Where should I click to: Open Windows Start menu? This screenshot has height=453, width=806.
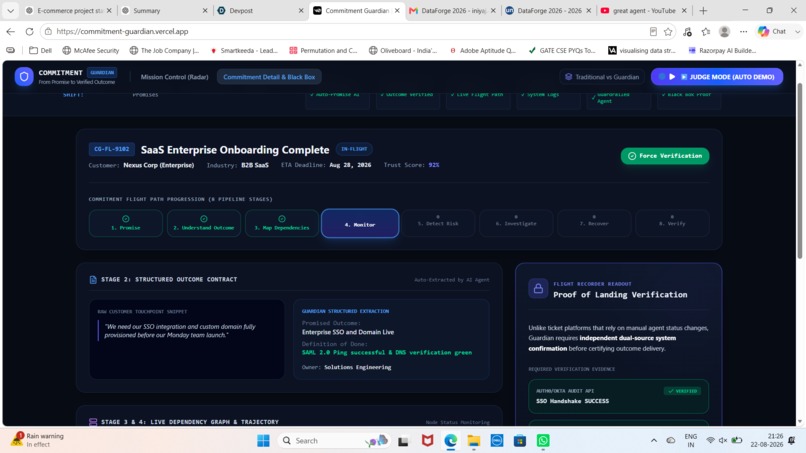263,441
